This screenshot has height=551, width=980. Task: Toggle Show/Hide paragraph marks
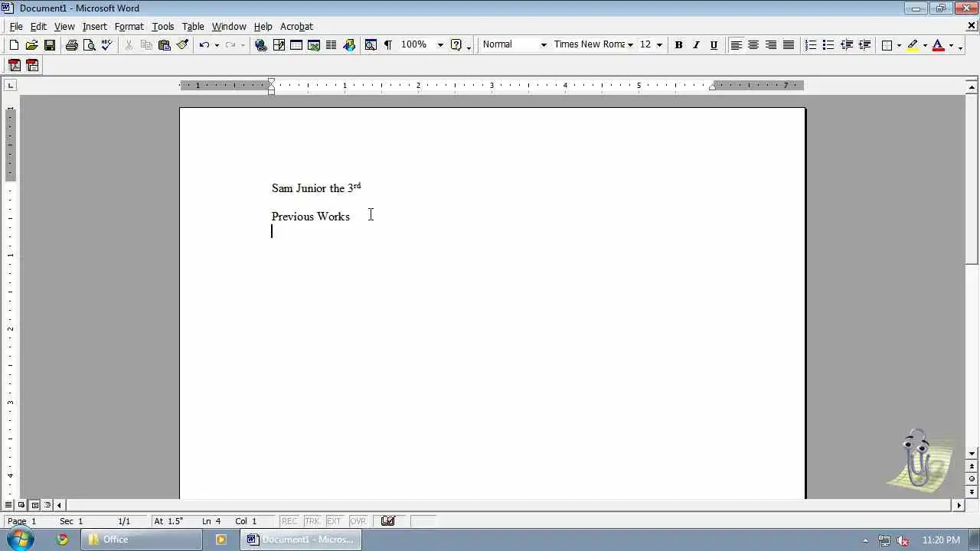click(388, 45)
